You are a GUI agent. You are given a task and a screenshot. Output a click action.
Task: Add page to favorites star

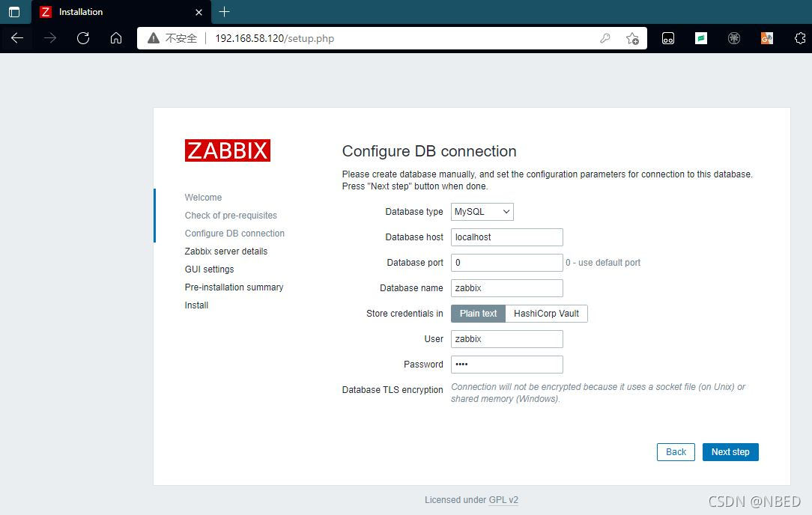pos(632,38)
